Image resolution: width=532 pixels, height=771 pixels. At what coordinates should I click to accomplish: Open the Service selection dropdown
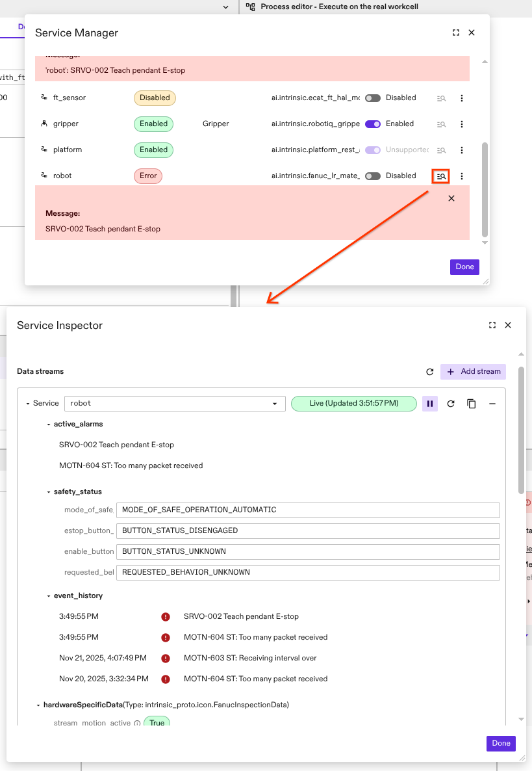coord(175,404)
